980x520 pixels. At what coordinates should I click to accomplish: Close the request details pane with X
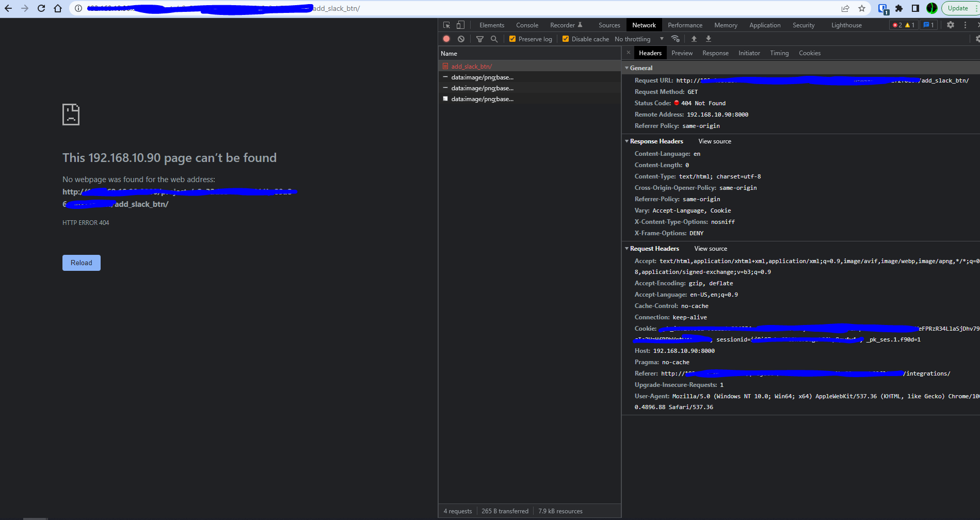pos(629,53)
